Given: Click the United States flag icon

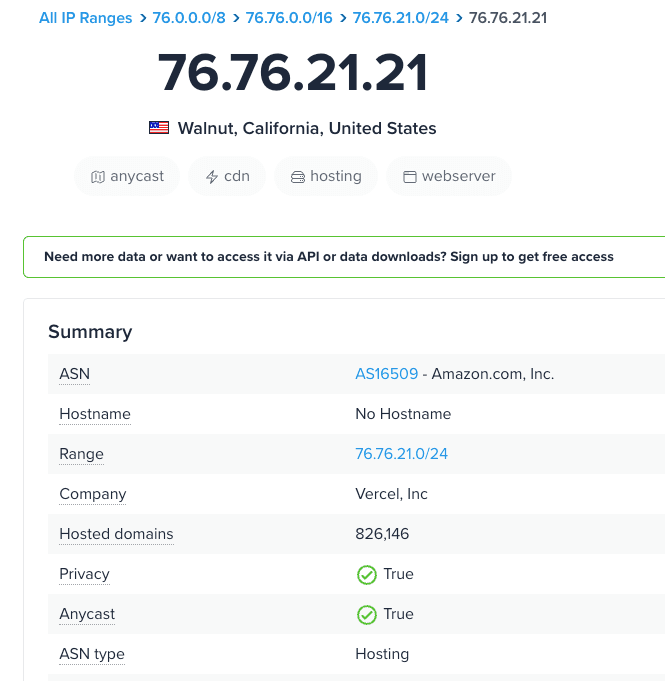Looking at the screenshot, I should [159, 128].
